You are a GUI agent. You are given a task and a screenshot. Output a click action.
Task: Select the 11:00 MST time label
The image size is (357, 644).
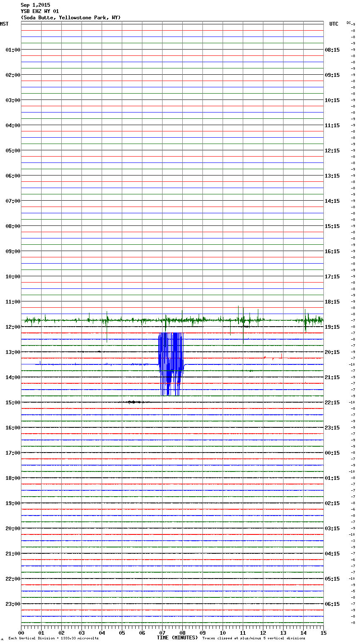pos(13,302)
